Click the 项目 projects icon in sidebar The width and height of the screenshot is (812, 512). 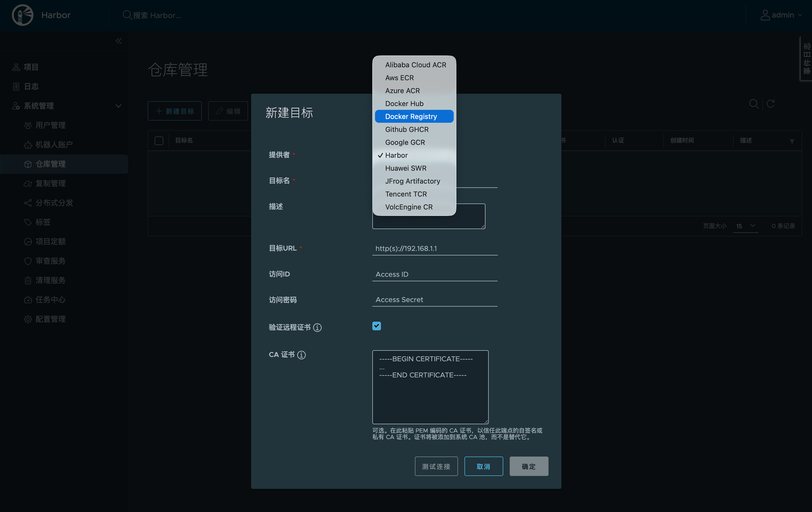[16, 67]
